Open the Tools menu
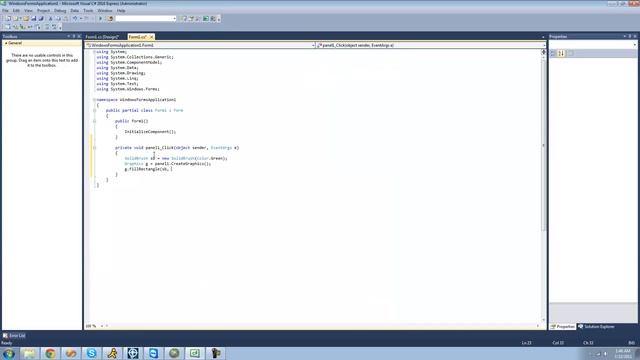Image resolution: width=640 pixels, height=360 pixels. 88,11
